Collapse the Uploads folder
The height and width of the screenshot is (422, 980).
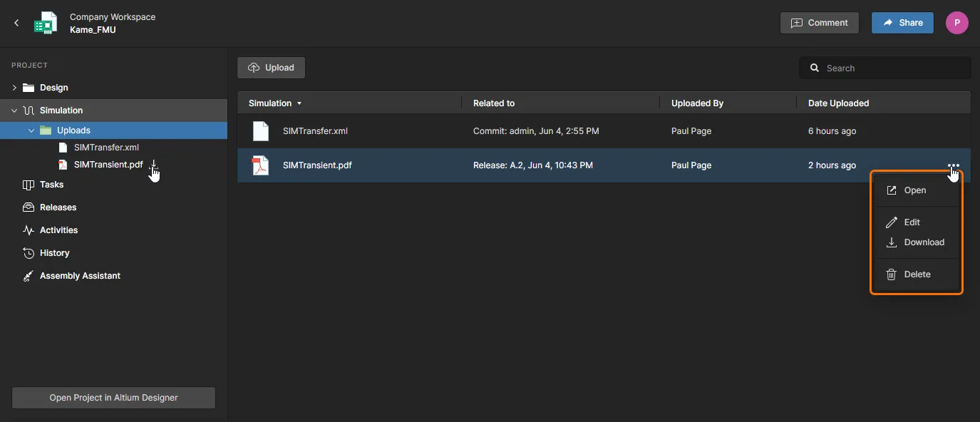pyautogui.click(x=31, y=130)
